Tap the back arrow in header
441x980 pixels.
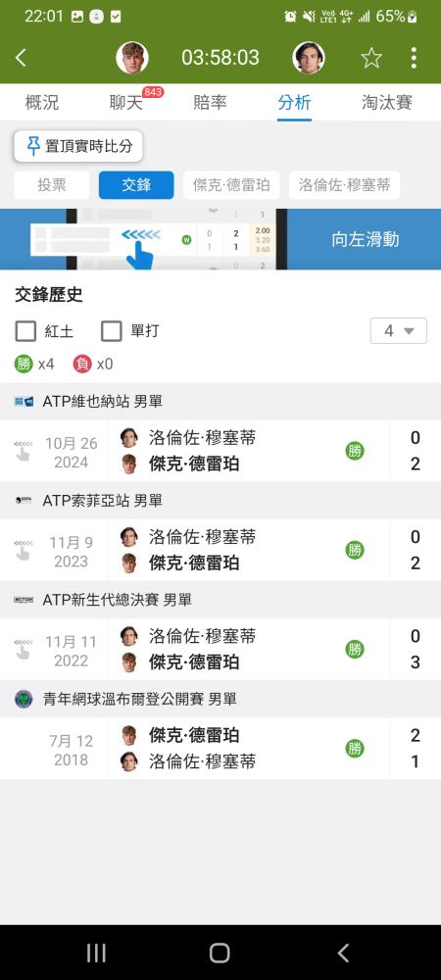(x=21, y=58)
